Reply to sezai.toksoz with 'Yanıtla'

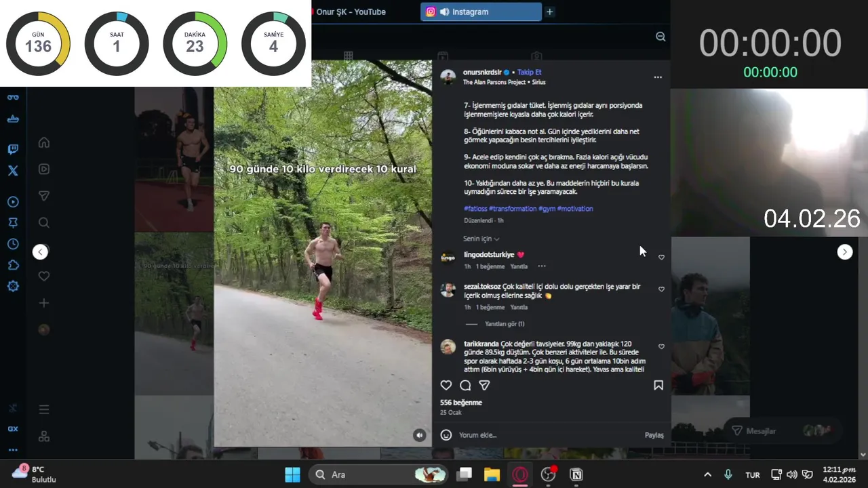tap(519, 307)
